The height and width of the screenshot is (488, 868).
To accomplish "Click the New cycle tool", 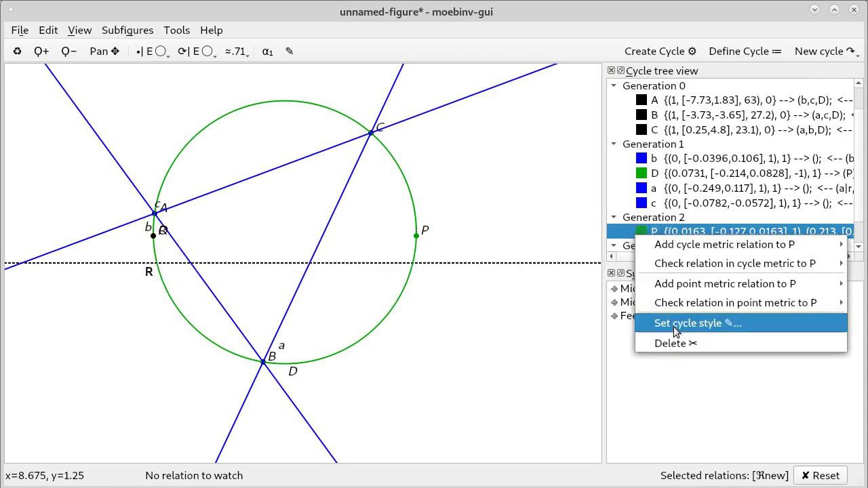I will (824, 52).
